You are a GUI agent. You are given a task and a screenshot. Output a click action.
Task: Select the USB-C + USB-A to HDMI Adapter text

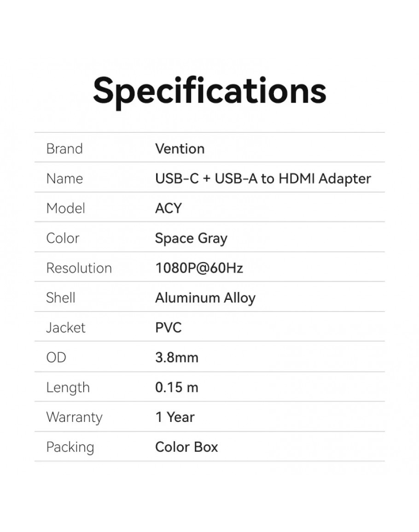click(263, 179)
